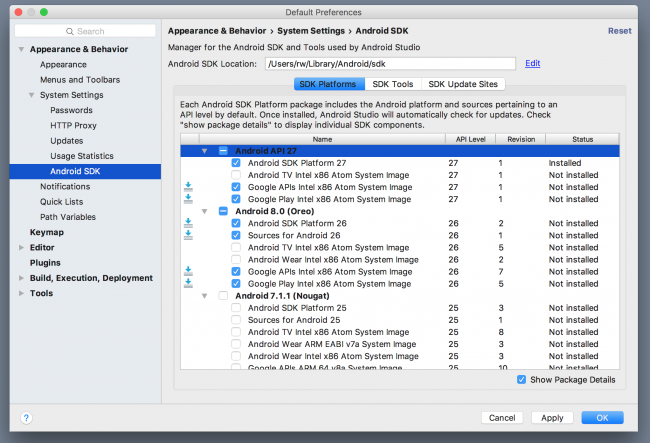The height and width of the screenshot is (443, 650).
Task: Check Android TV Intel x86 image for API 27
Action: point(236,174)
